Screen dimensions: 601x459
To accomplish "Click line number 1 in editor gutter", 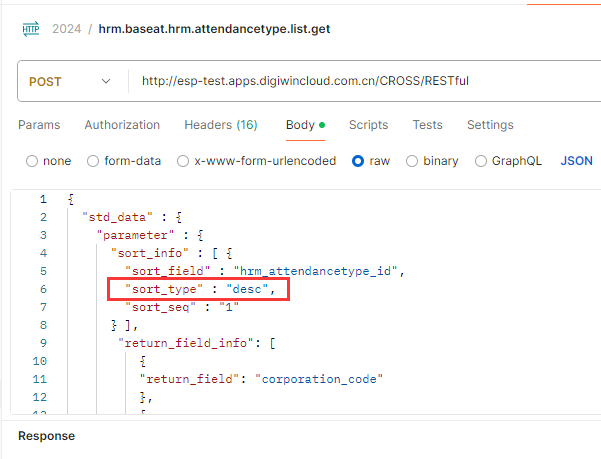I will (x=43, y=199).
